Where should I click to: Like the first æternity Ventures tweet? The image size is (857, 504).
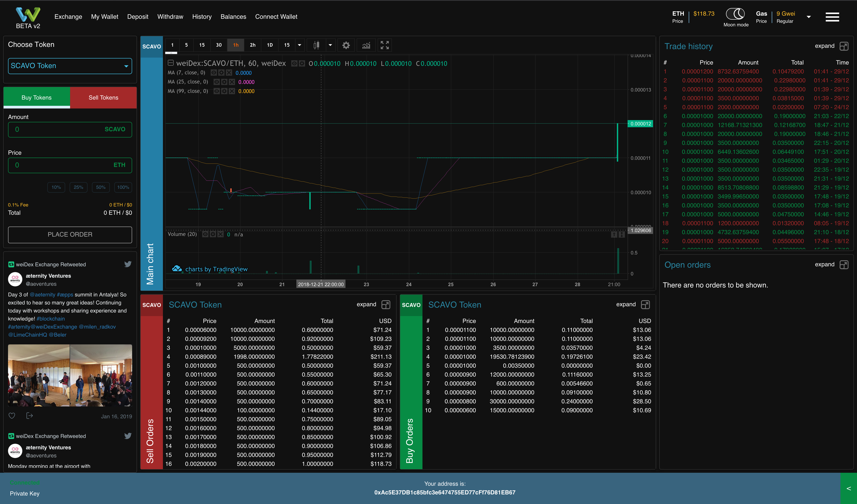[12, 416]
